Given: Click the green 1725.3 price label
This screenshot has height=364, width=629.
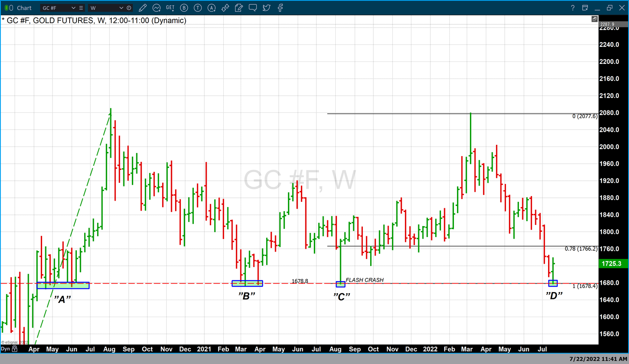Looking at the screenshot, I should pyautogui.click(x=612, y=264).
